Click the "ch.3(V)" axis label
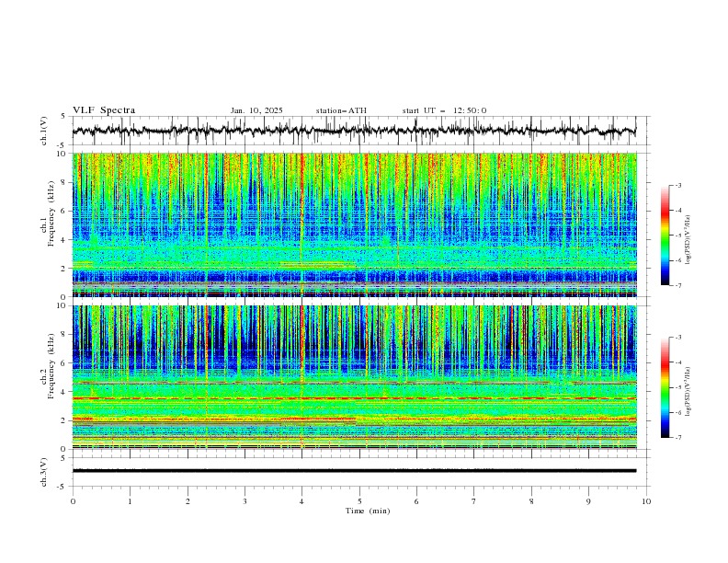This screenshot has width=728, height=563. point(44,472)
